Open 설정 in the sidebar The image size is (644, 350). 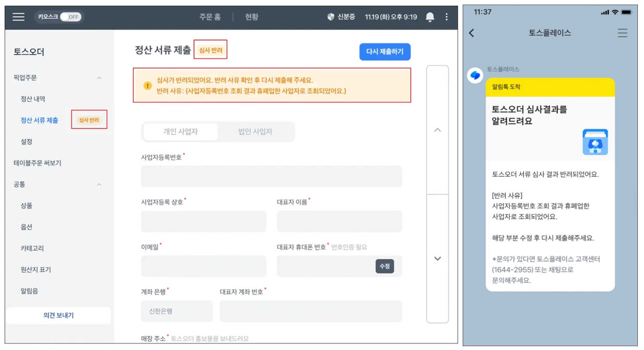click(27, 142)
